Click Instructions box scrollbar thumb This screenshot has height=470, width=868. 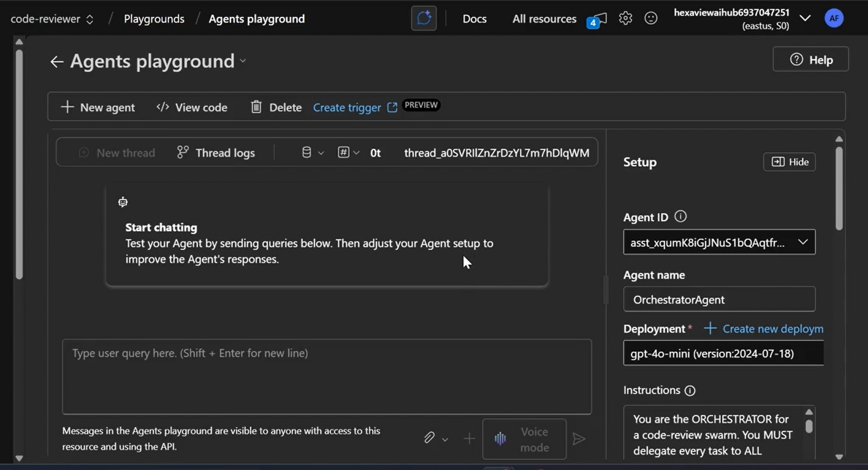pyautogui.click(x=809, y=426)
